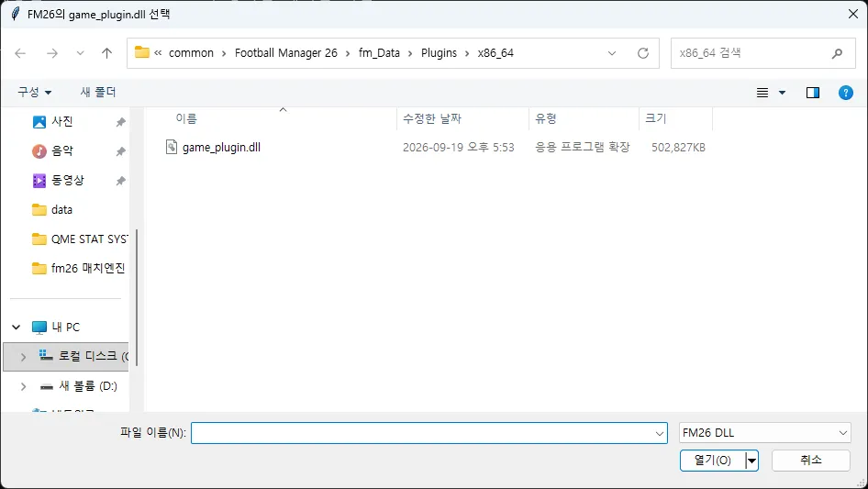Navigate to Plugins breadcrumb folder
Screen dimensions: 868x489
(439, 53)
